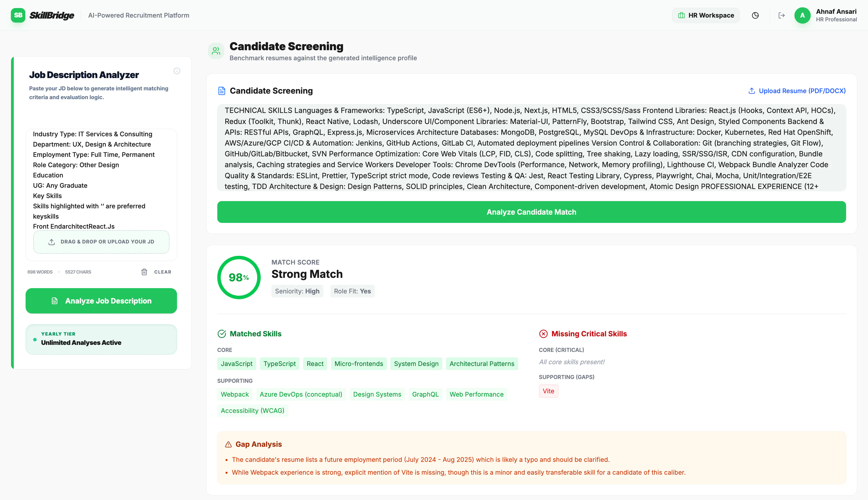Viewport: 868px width, 500px height.
Task: Click Analyze Job Description button
Action: pos(101,301)
